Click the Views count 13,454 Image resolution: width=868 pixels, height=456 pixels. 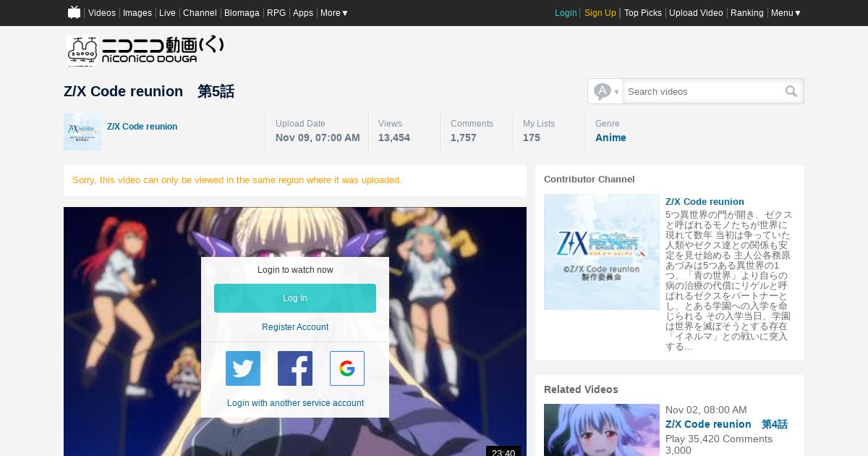(x=394, y=138)
